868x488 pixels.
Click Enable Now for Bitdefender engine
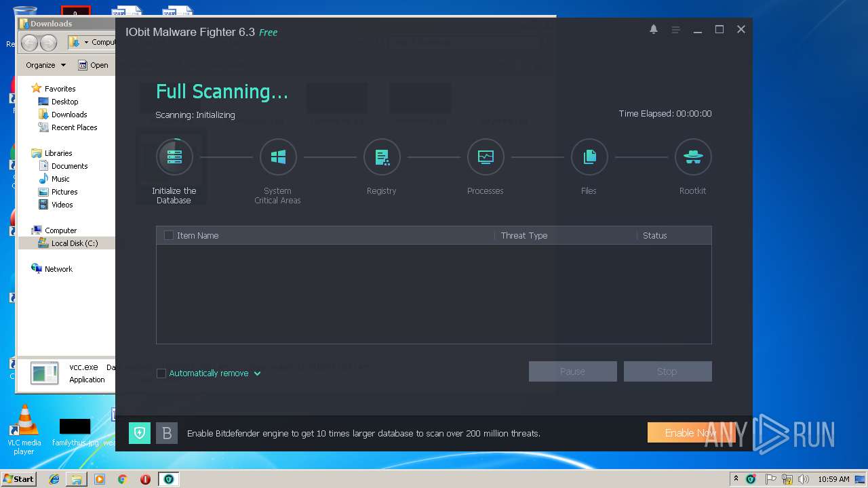tap(692, 432)
